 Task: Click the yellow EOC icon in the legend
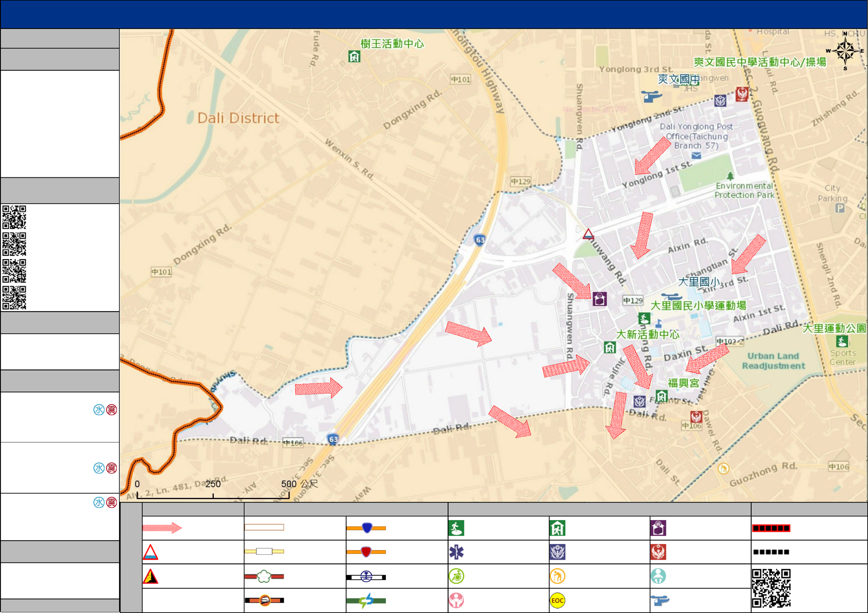point(558,600)
